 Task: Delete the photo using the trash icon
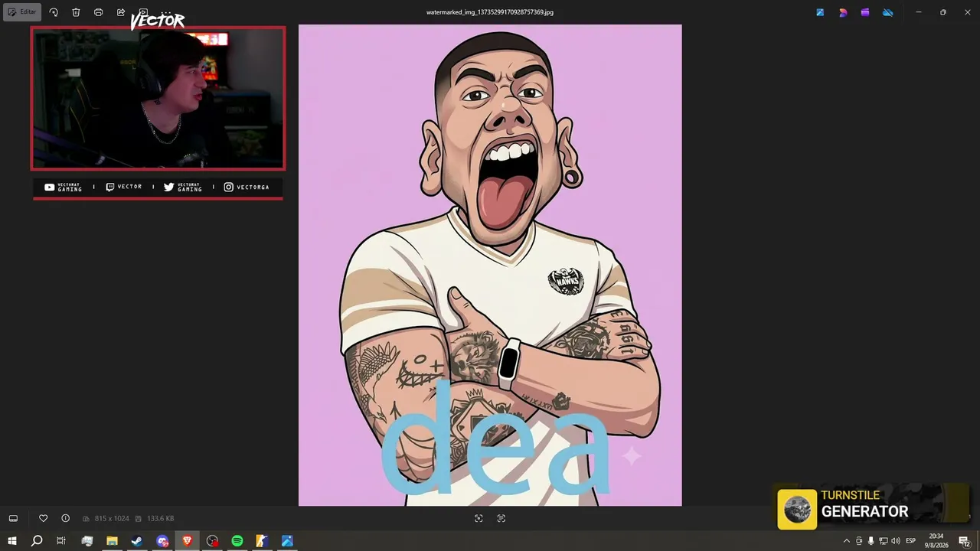pos(76,12)
